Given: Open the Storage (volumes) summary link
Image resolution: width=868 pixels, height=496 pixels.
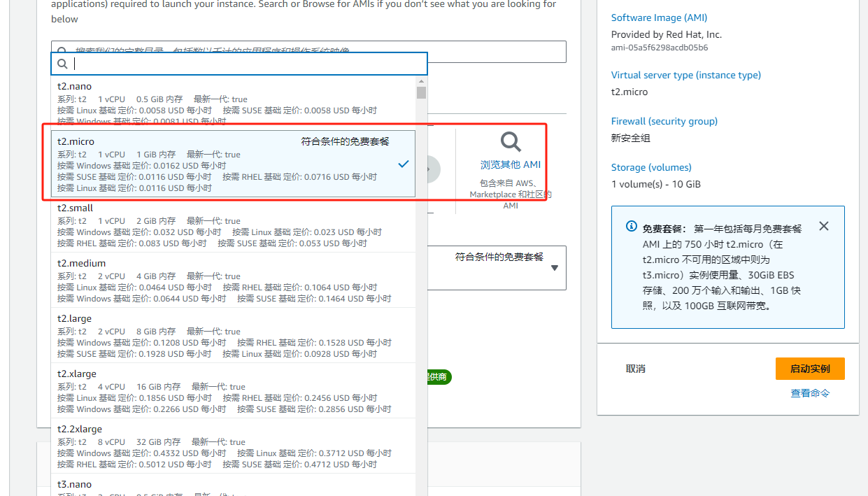Looking at the screenshot, I should (x=651, y=167).
